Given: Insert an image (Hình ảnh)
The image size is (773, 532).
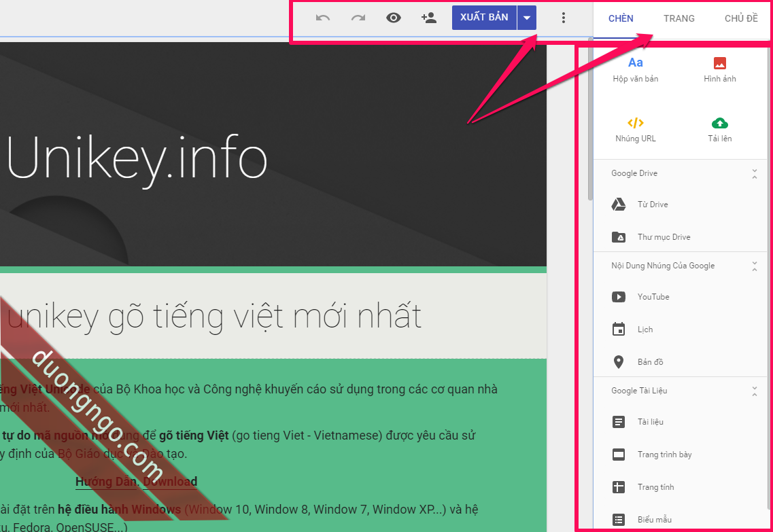Looking at the screenshot, I should pos(720,69).
